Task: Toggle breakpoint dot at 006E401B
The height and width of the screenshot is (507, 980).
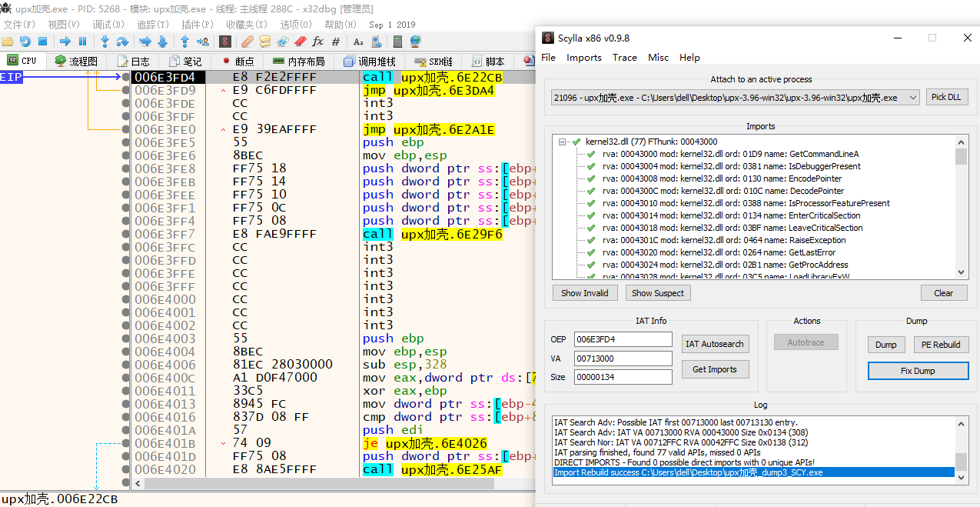Action: [126, 443]
